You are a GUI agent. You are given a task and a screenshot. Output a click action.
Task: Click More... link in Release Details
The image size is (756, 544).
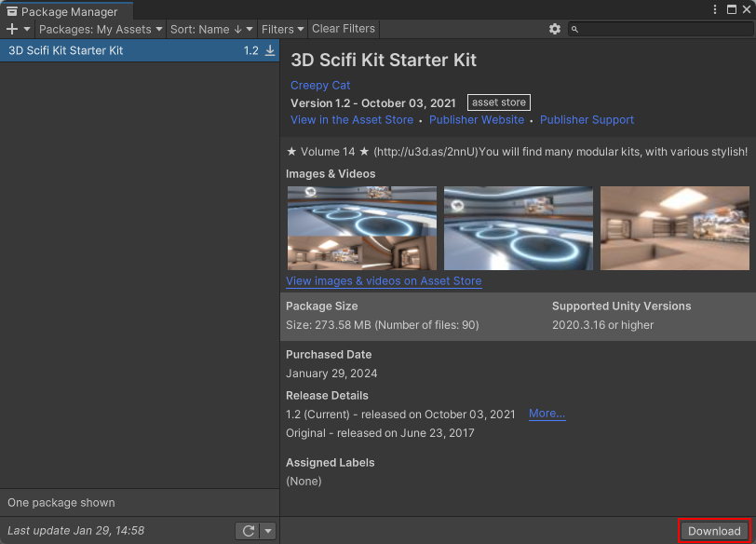pyautogui.click(x=547, y=413)
